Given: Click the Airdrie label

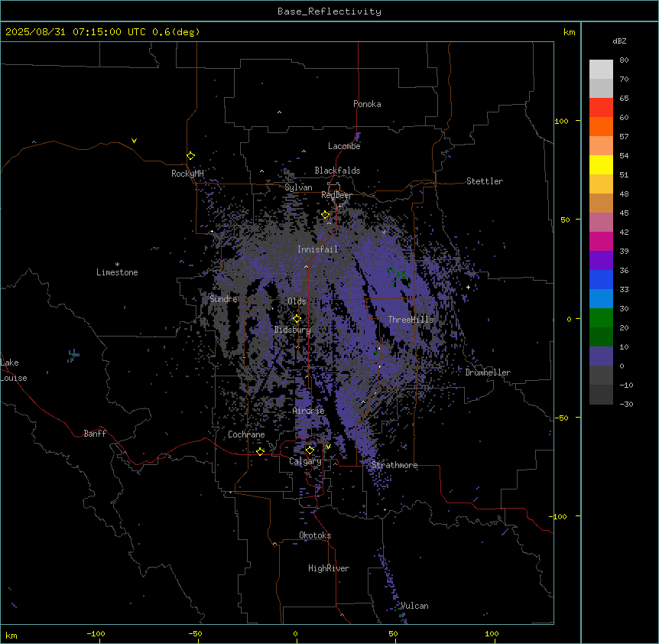Looking at the screenshot, I should pos(309,411).
